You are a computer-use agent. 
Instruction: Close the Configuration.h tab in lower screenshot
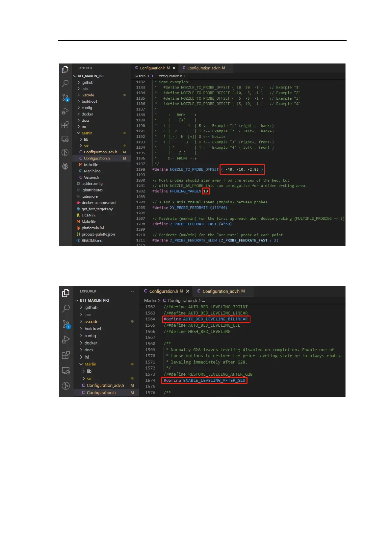[x=188, y=291]
